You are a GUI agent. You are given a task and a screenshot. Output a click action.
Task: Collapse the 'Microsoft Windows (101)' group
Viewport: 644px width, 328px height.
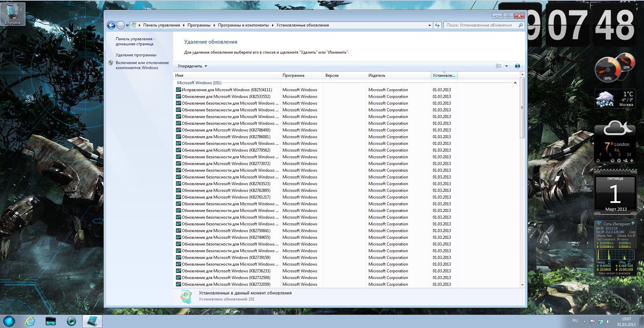pyautogui.click(x=515, y=83)
